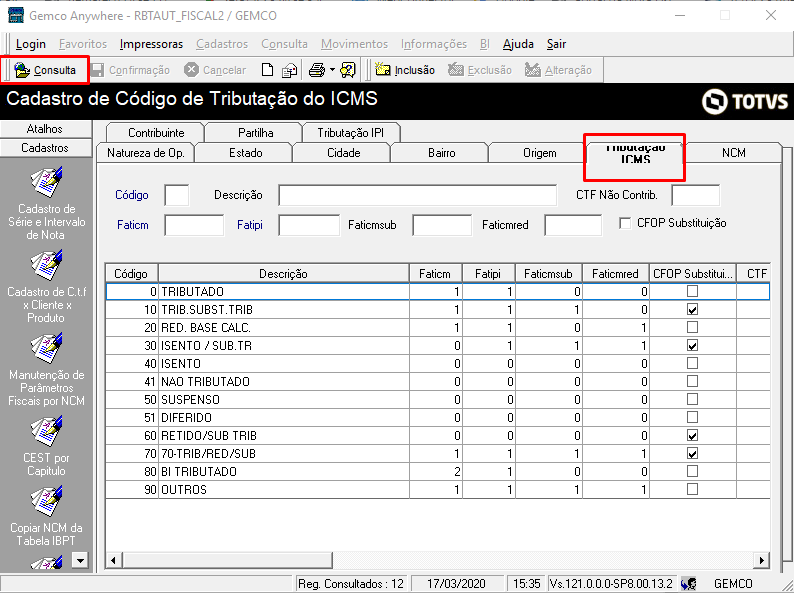Click the table horizontal scroll left arrow

(113, 560)
